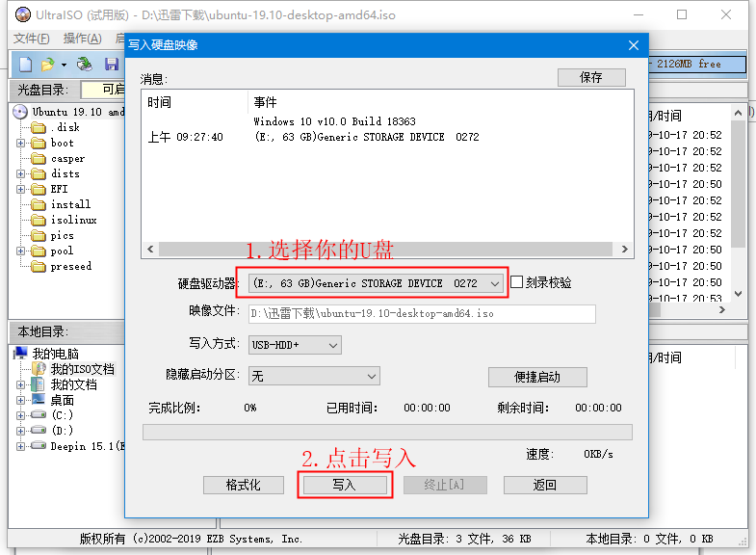The image size is (756, 555).
Task: Select the (D:) drive icon
Action: pyautogui.click(x=39, y=430)
